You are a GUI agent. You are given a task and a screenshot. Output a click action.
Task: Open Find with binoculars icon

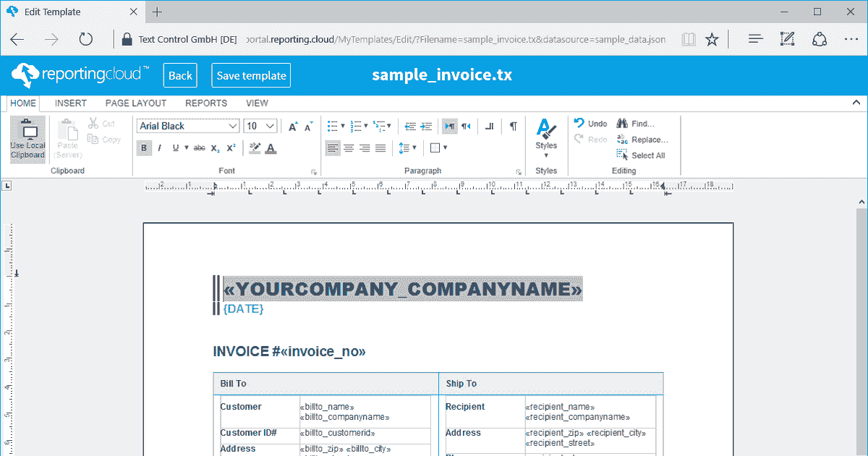coord(622,124)
